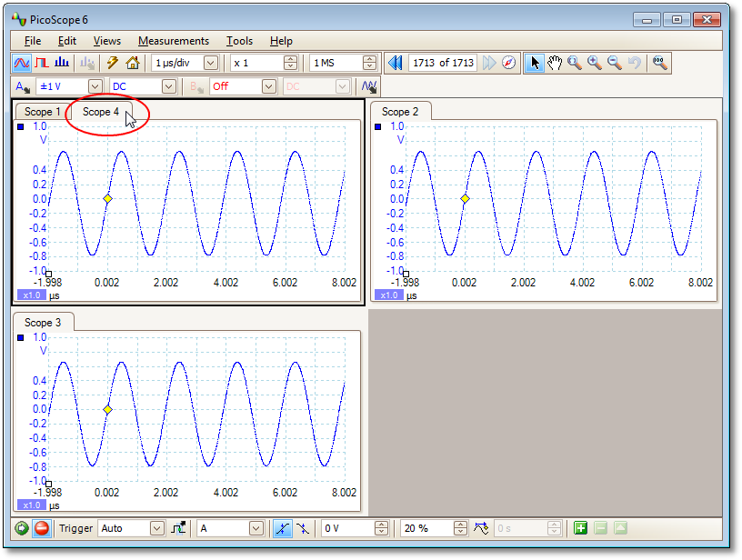
Task: Open the math channels button
Action: point(368,87)
